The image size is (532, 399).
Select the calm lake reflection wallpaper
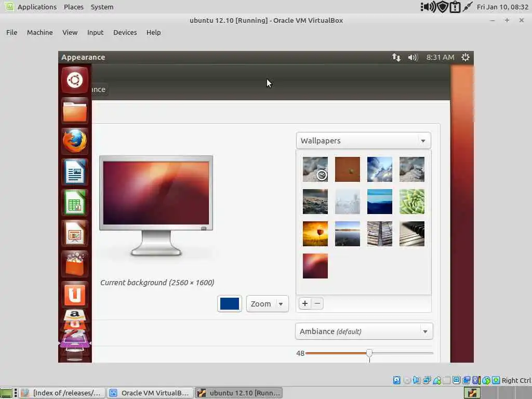click(348, 234)
